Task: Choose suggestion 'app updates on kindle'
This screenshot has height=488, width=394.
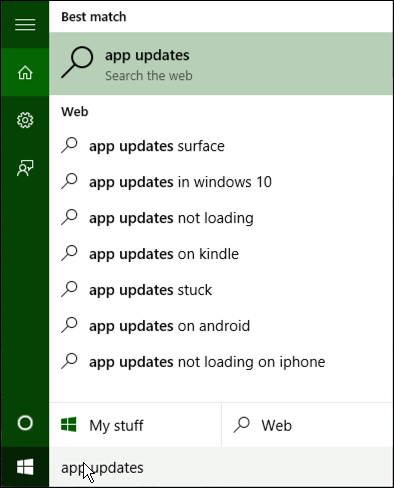Action: [x=221, y=254]
